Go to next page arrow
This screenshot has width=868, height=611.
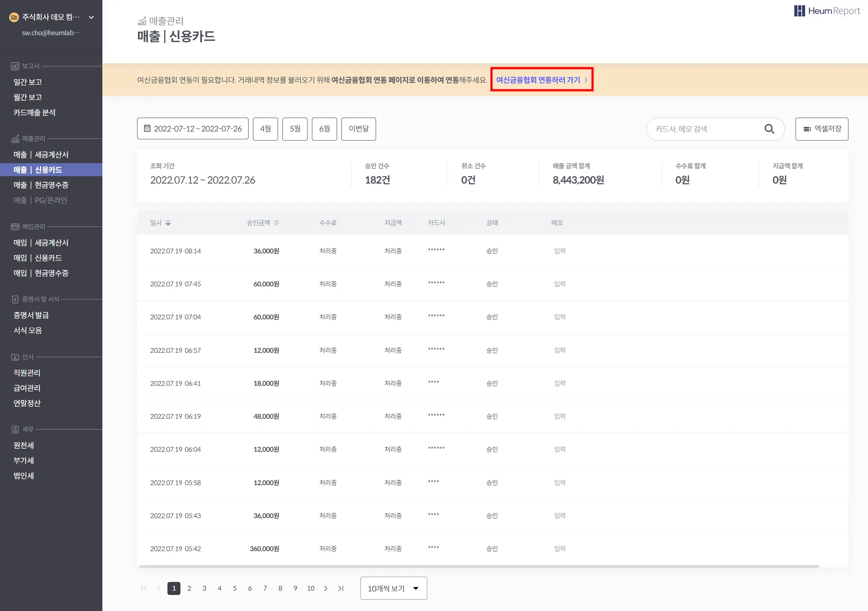pos(326,588)
